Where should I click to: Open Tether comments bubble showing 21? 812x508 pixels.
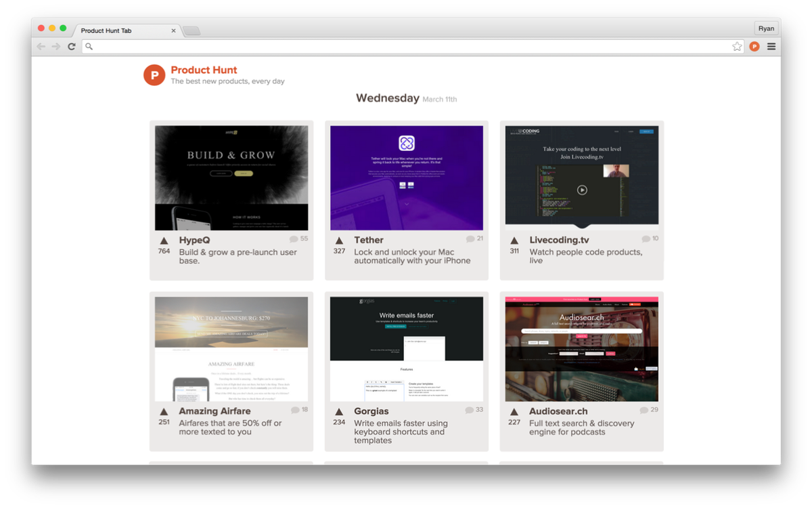(x=474, y=239)
